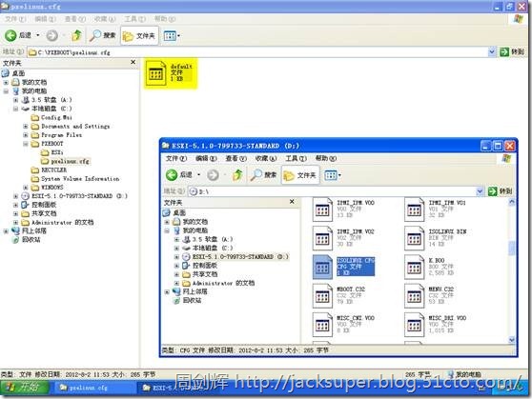Screen dimensions: 532x399
Task: Open Help menu in ESXI window
Action: 326,158
